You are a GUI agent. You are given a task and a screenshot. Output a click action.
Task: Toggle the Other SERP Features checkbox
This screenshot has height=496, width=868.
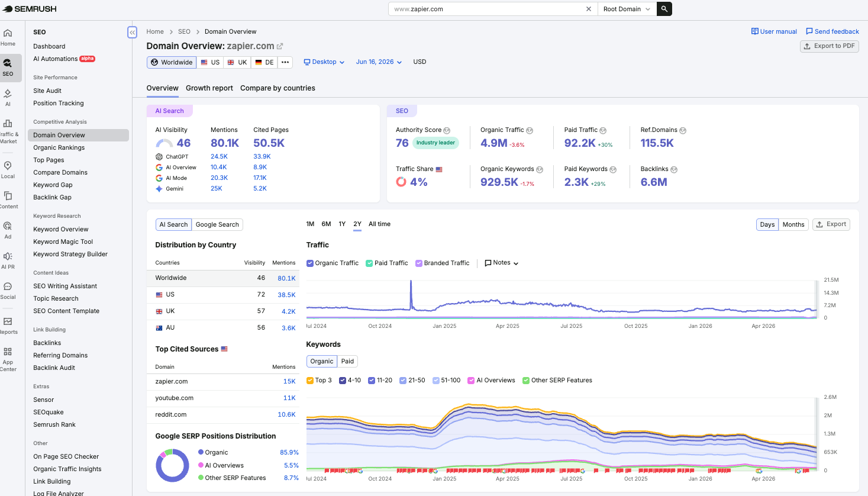tap(526, 381)
